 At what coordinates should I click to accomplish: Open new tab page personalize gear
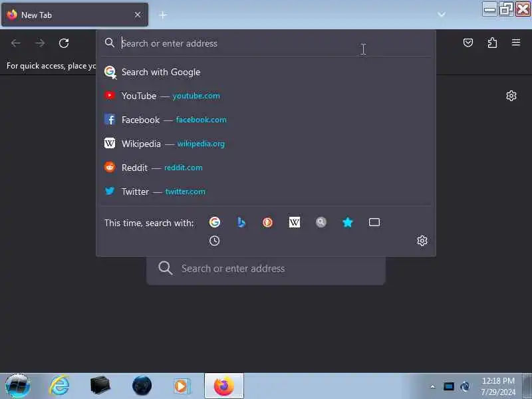click(x=511, y=96)
